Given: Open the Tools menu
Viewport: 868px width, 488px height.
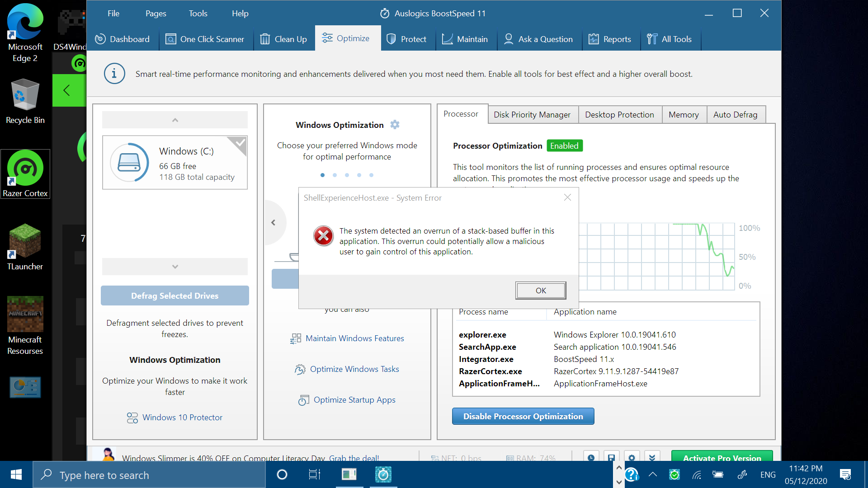Looking at the screenshot, I should (x=198, y=14).
